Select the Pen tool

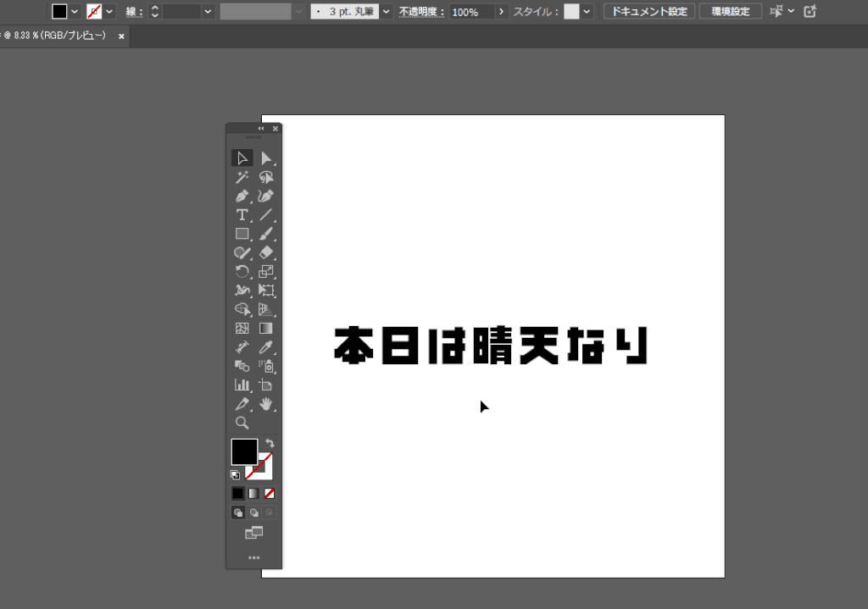point(242,196)
